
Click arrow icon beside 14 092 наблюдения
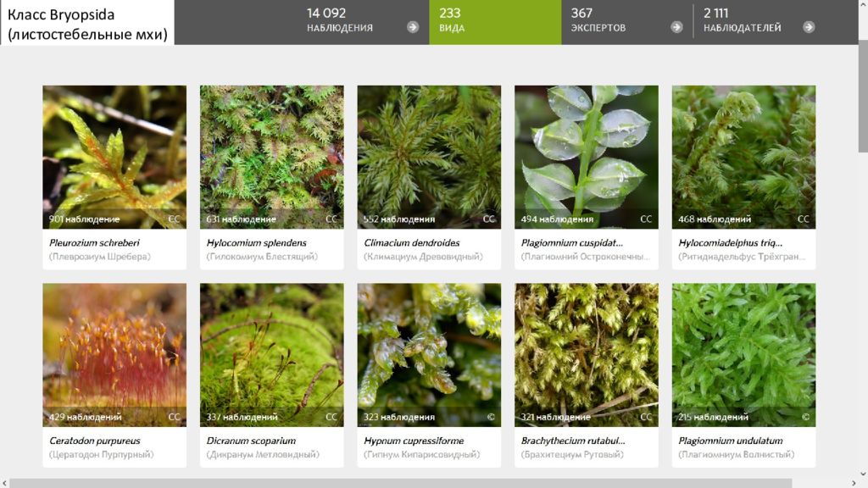(413, 27)
